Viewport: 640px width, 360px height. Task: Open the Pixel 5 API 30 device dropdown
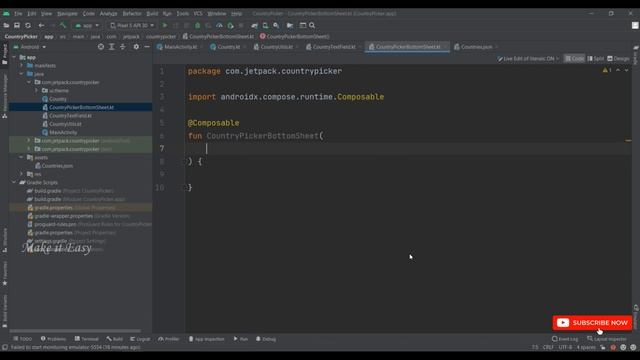coord(132,25)
